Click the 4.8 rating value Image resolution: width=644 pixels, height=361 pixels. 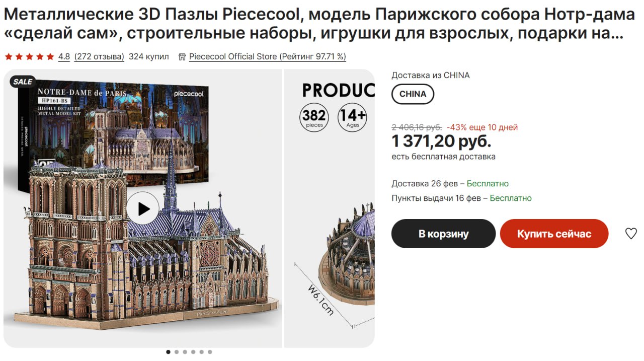64,57
